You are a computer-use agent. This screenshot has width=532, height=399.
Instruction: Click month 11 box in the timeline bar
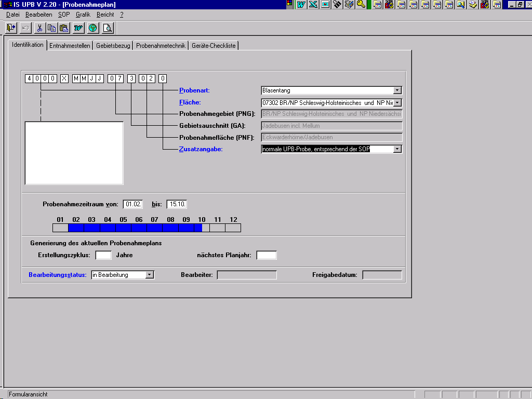point(217,228)
